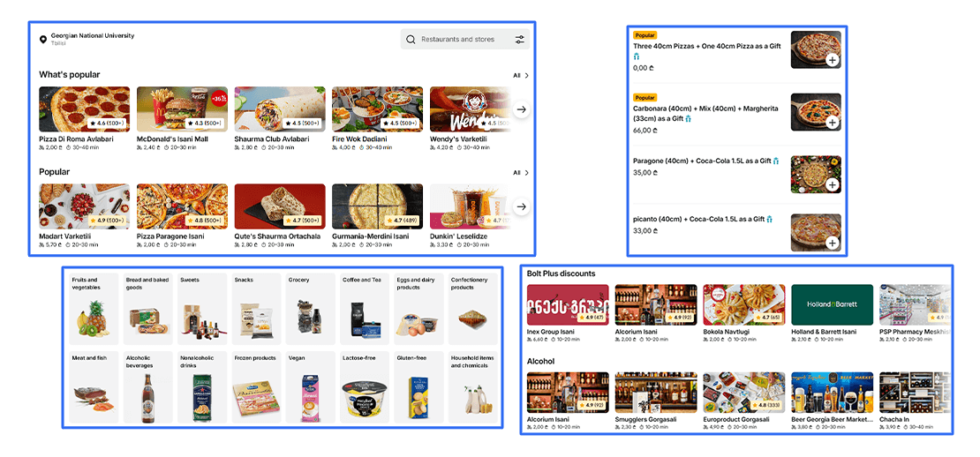Screen dimensions: 980x457
Task: Add Carbonara + Mix + Margherita deal with plus
Action: click(x=832, y=123)
